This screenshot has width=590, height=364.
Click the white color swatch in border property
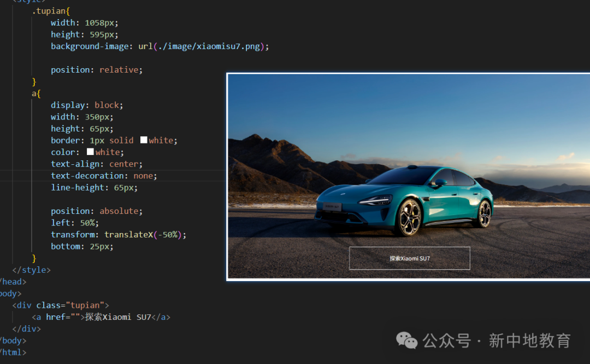coord(144,140)
